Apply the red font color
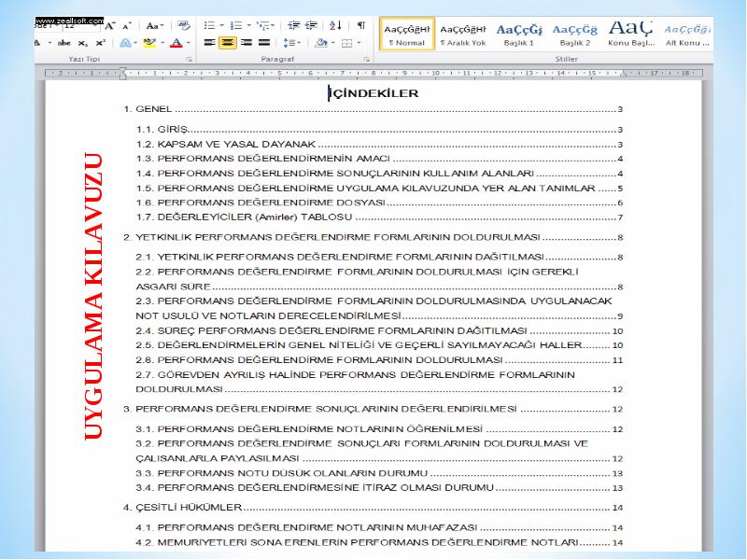 pyautogui.click(x=176, y=43)
